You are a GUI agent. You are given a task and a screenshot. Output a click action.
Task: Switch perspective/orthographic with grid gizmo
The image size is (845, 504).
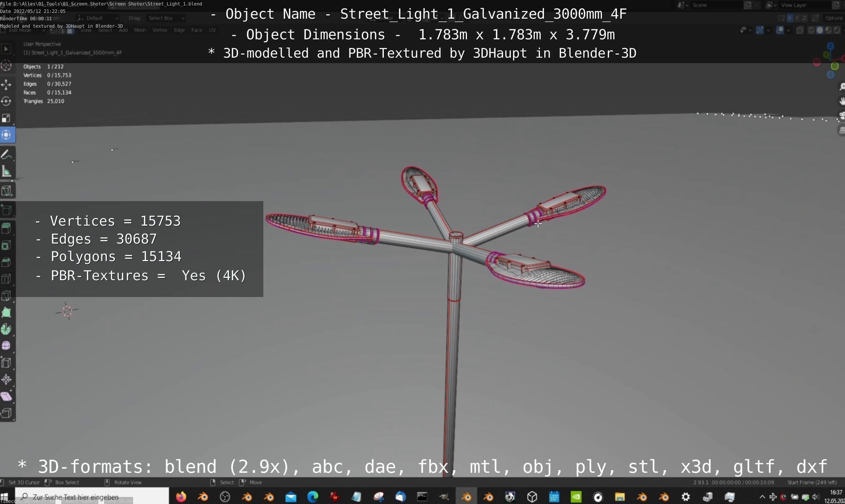click(x=841, y=131)
